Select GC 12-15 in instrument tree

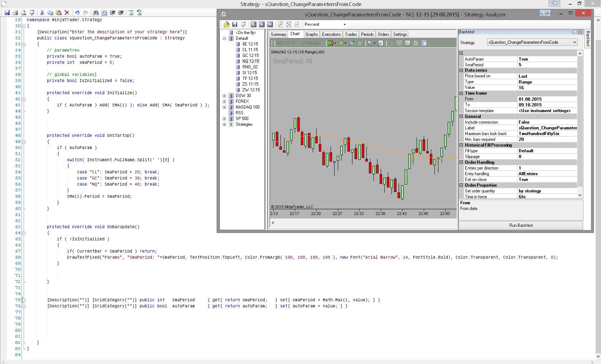pos(250,56)
